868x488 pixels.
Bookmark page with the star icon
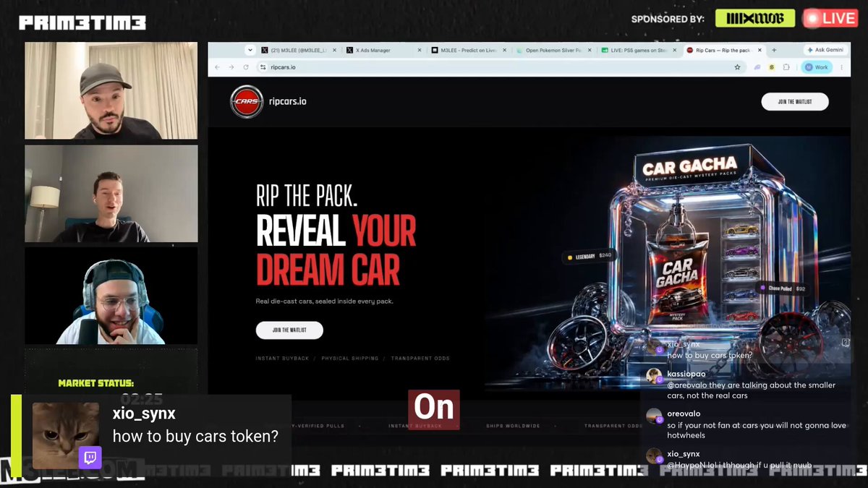(737, 67)
